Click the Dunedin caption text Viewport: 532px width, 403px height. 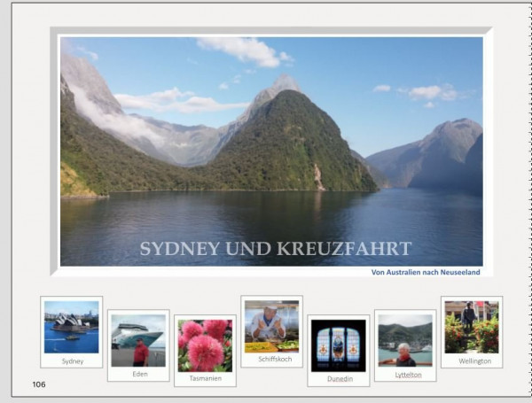pyautogui.click(x=340, y=379)
